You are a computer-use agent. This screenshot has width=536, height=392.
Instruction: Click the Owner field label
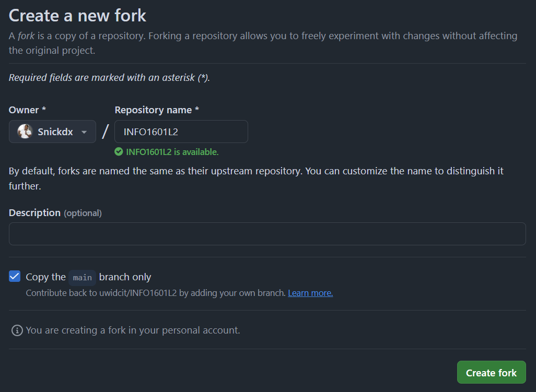[x=27, y=110]
